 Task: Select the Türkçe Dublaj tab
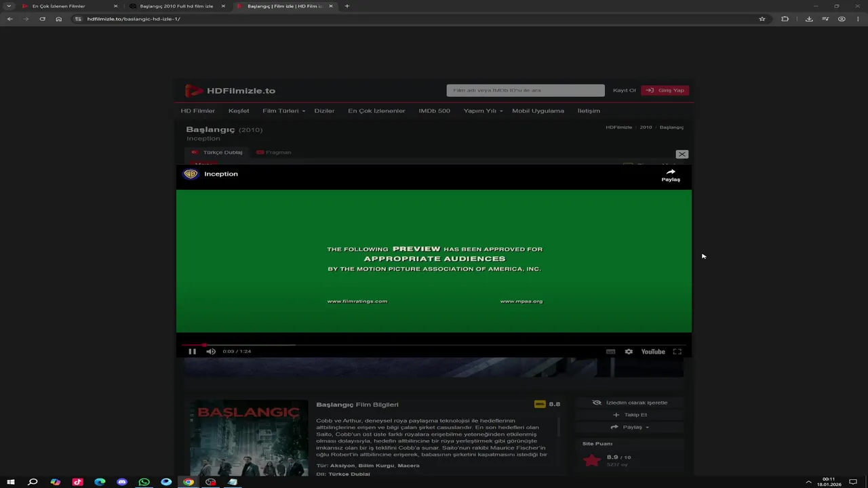217,152
